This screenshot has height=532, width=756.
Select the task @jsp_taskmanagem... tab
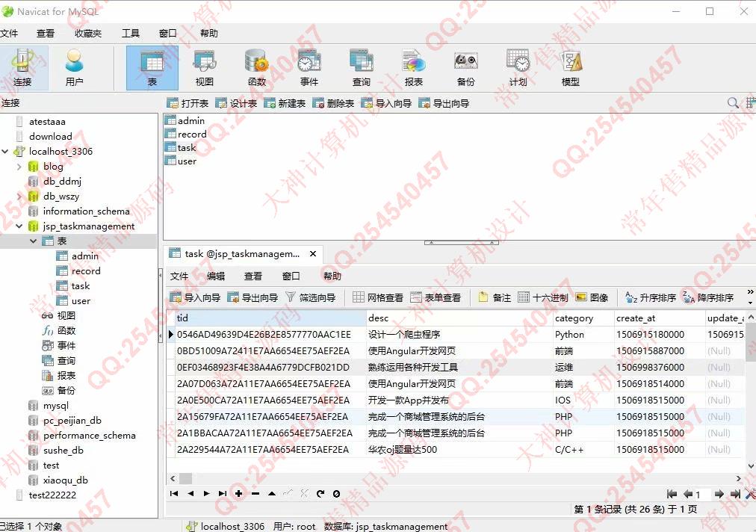click(x=242, y=254)
